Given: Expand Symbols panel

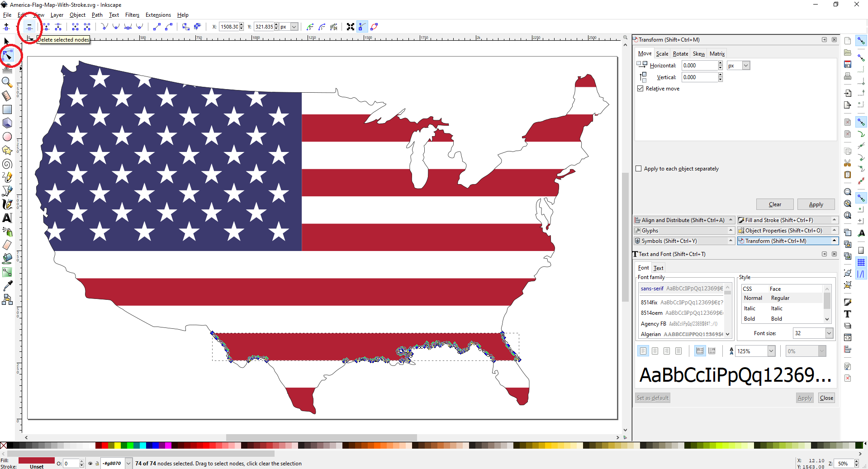Looking at the screenshot, I should 683,241.
